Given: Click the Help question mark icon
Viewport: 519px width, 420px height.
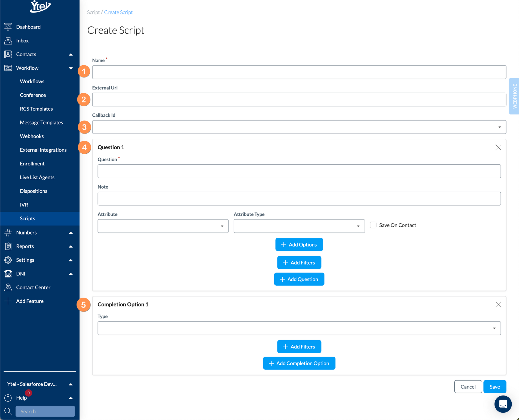Looking at the screenshot, I should 8,398.
